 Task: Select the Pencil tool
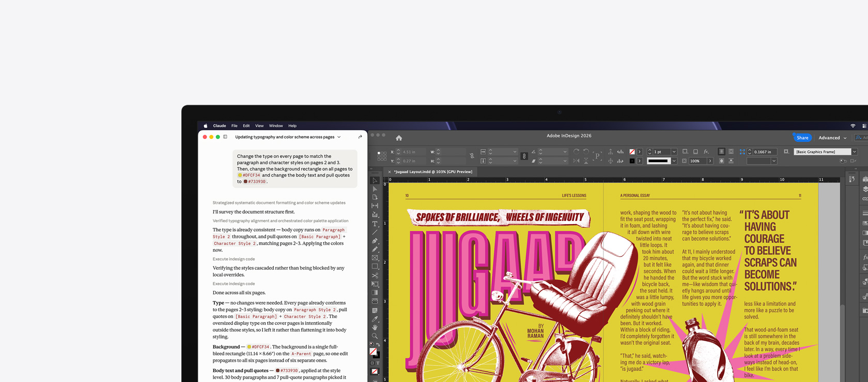pyautogui.click(x=375, y=249)
